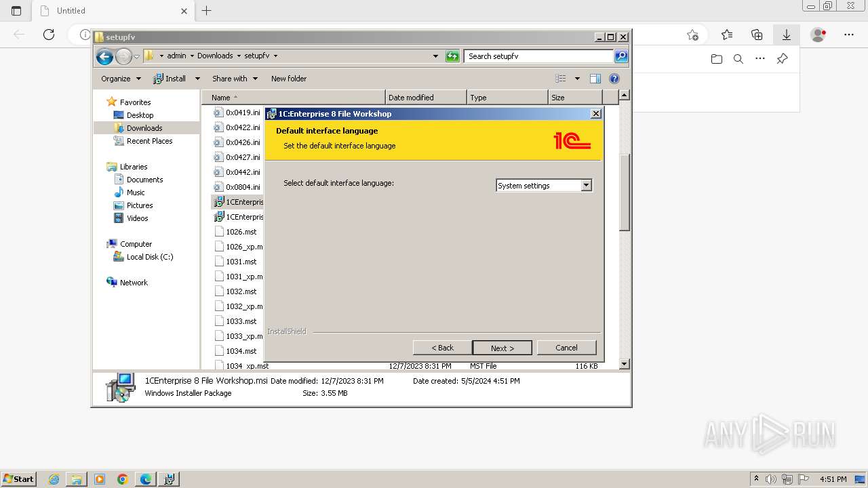Cancel the 1C:Enterprise installation
This screenshot has height=488, width=868.
coord(566,348)
